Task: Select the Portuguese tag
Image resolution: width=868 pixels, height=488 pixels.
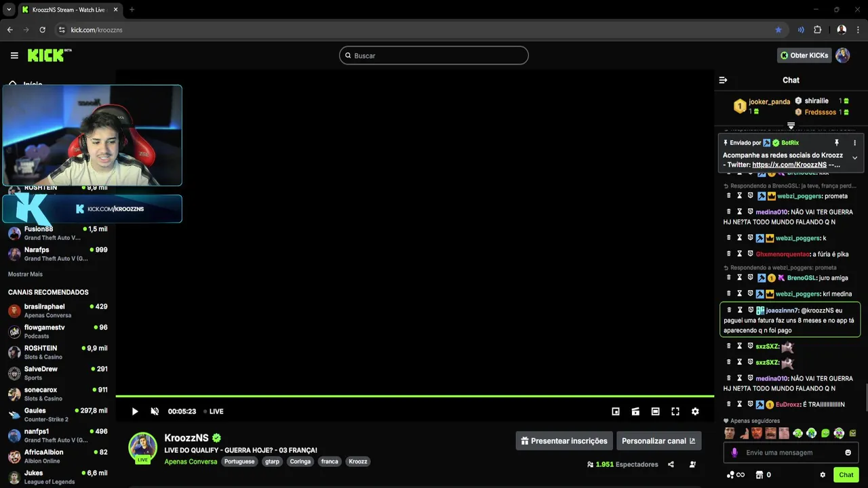Action: click(x=239, y=462)
